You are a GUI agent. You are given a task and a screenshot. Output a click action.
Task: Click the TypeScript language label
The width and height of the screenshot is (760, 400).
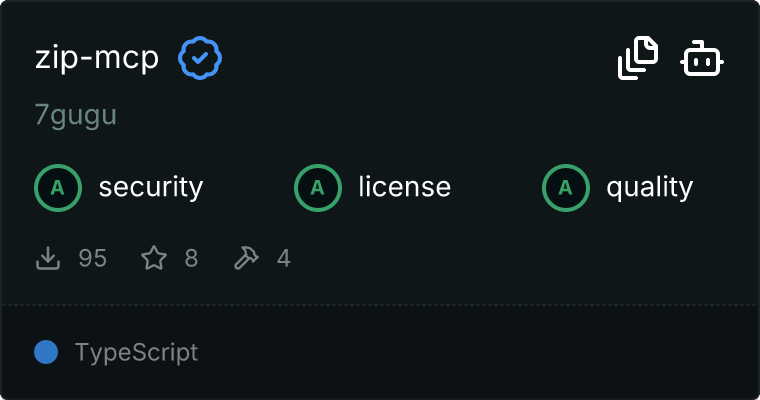[x=136, y=352]
